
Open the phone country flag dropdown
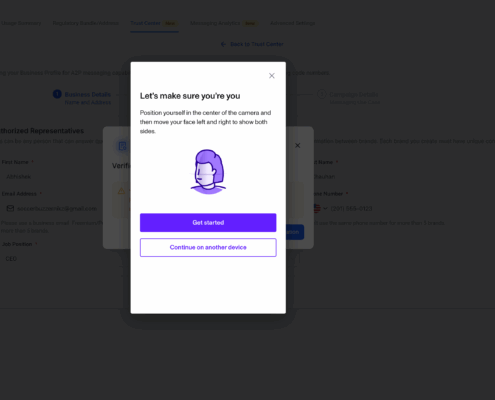pos(320,208)
